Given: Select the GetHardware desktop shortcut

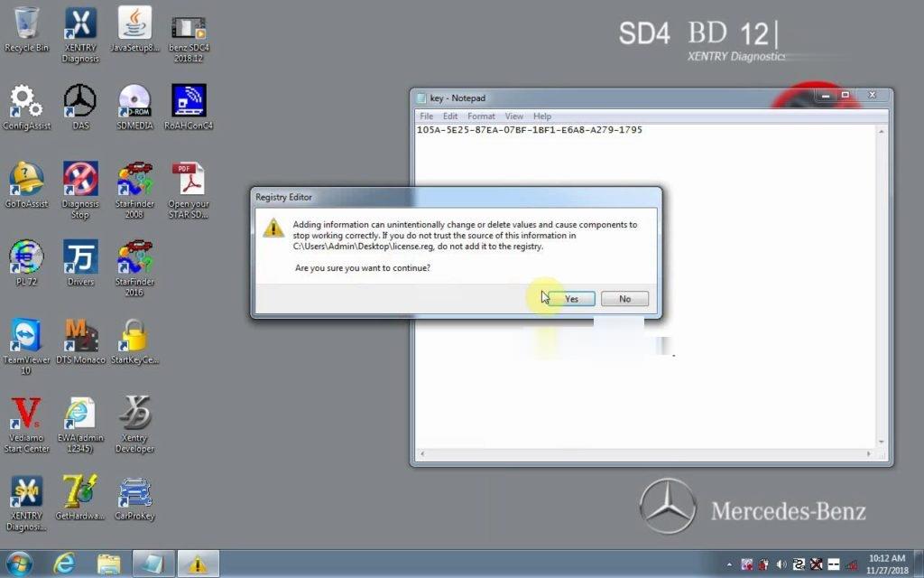Looking at the screenshot, I should 80,498.
